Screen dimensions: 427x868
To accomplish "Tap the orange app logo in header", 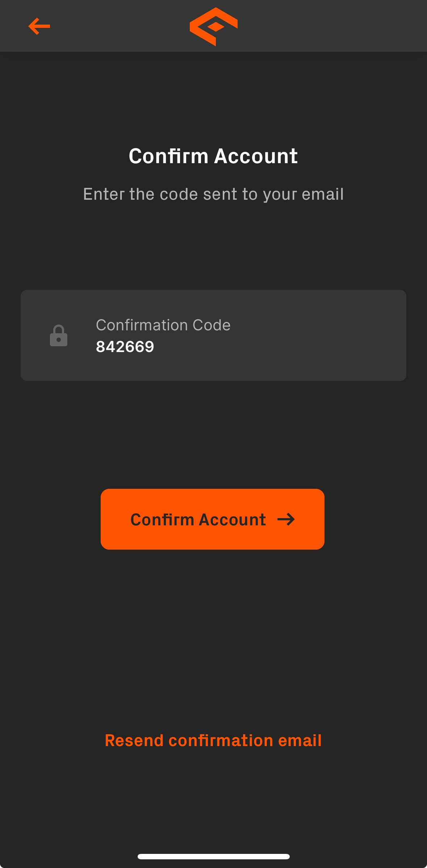I will point(214,26).
